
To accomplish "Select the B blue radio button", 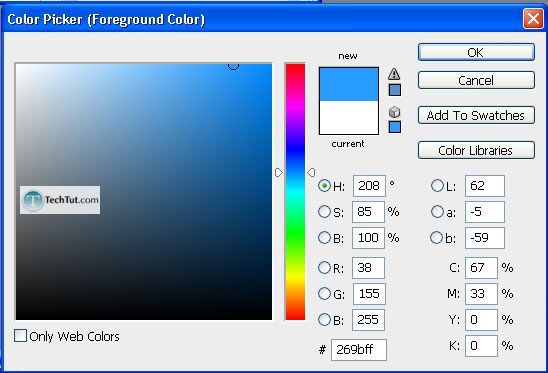I will point(324,320).
